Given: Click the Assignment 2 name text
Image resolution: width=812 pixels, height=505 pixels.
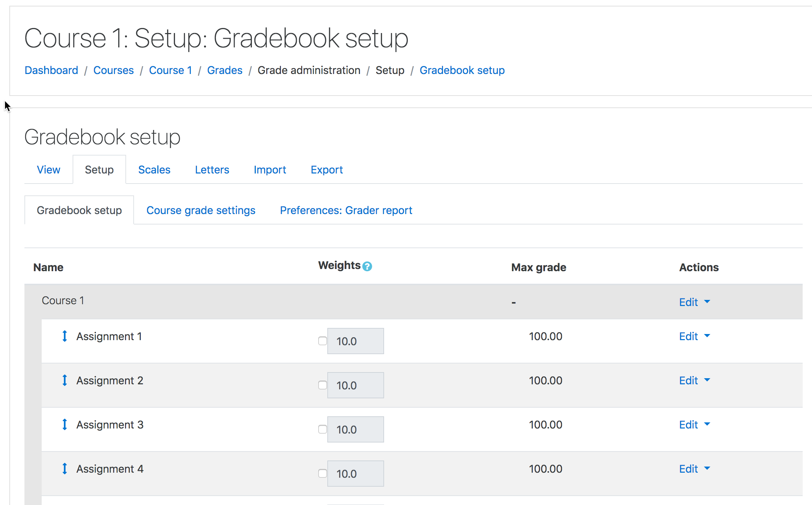Looking at the screenshot, I should (x=110, y=380).
